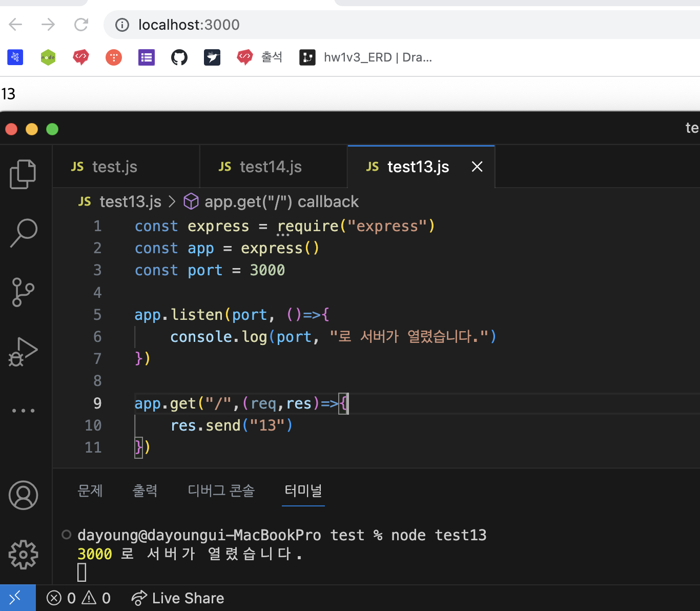
Task: Click the console.log statement on line 6
Action: click(333, 337)
